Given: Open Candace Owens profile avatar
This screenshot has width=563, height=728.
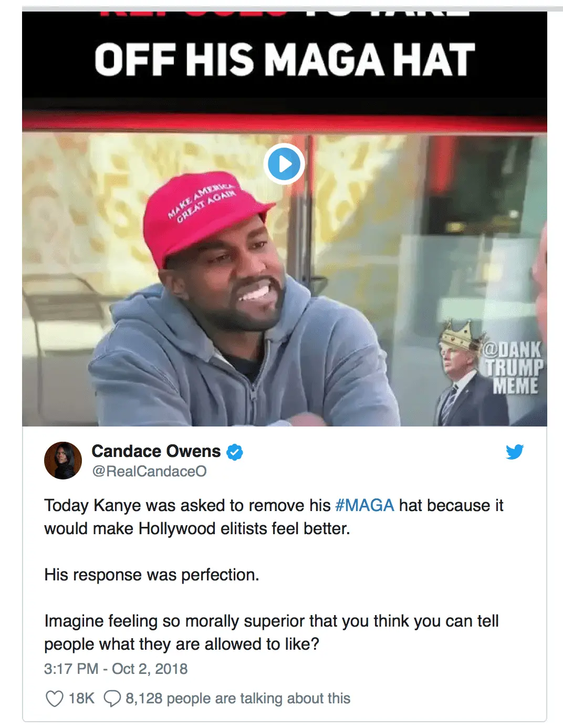Looking at the screenshot, I should pos(63,460).
